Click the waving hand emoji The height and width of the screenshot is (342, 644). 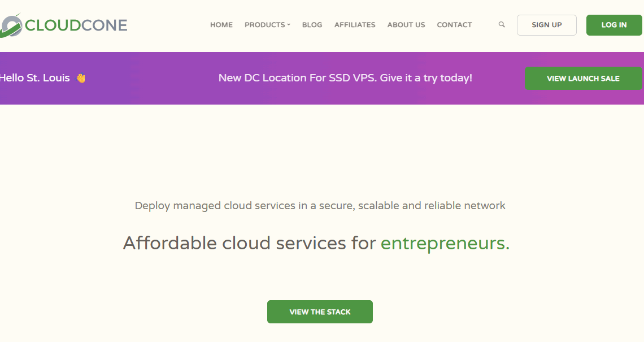click(x=81, y=78)
